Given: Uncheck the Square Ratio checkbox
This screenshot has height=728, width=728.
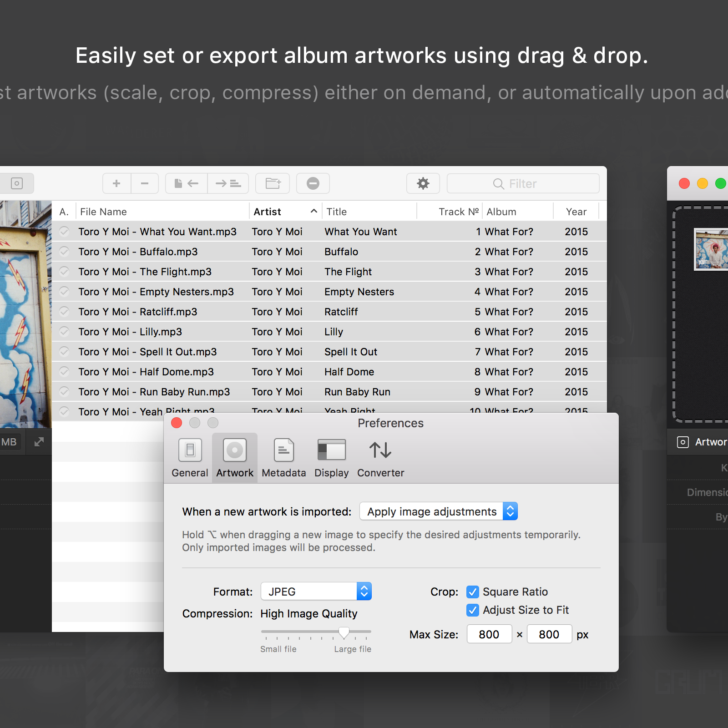Looking at the screenshot, I should coord(473,592).
